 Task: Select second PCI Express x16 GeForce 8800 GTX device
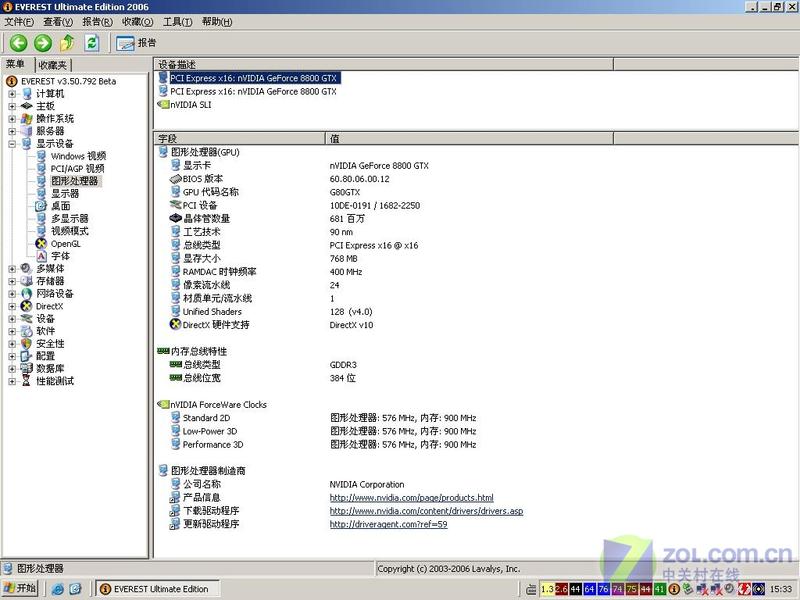253,91
